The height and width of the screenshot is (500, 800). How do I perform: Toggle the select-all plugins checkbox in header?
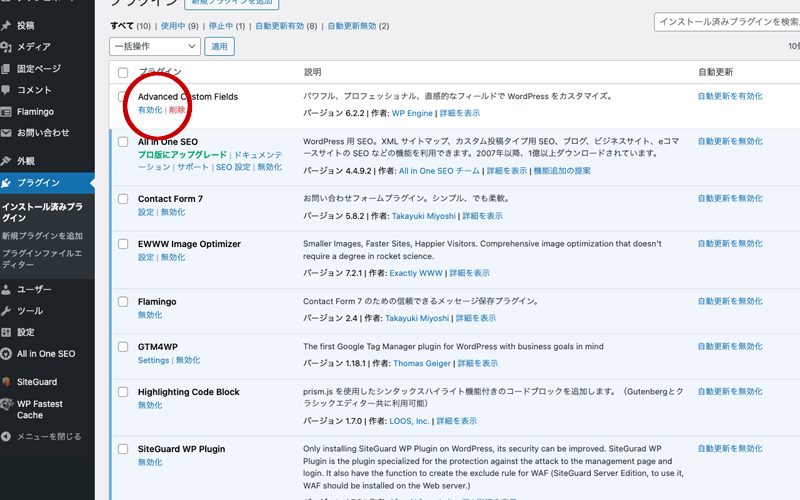click(x=123, y=72)
